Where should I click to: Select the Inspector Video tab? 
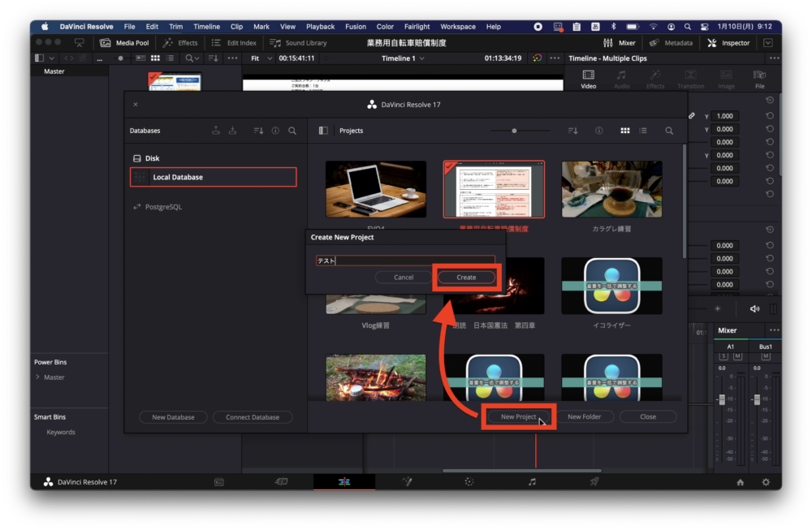pyautogui.click(x=588, y=80)
